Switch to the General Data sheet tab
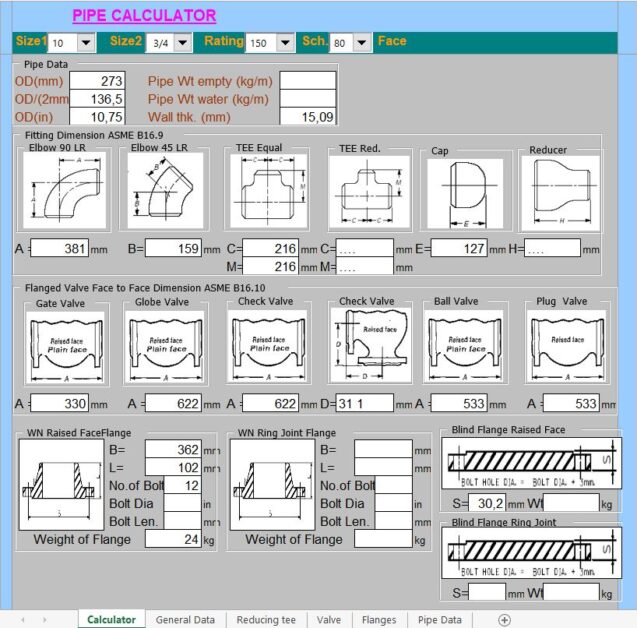Viewport: 637px width, 628px height. point(185,620)
